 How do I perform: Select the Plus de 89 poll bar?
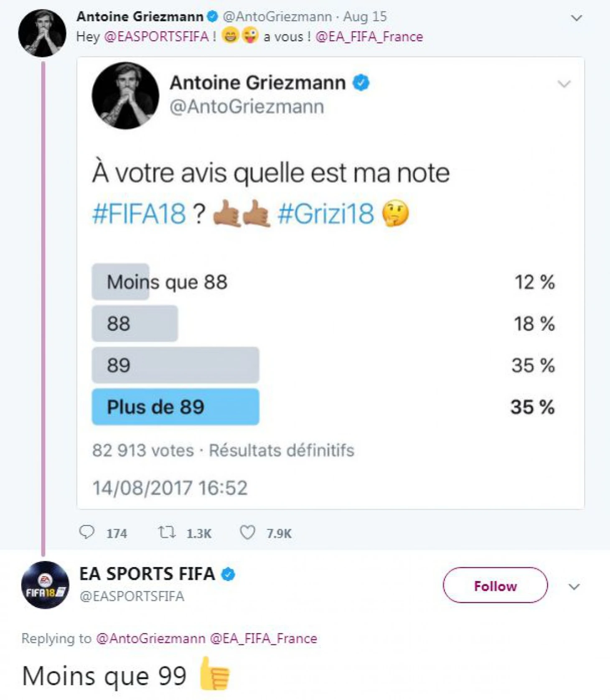(175, 407)
